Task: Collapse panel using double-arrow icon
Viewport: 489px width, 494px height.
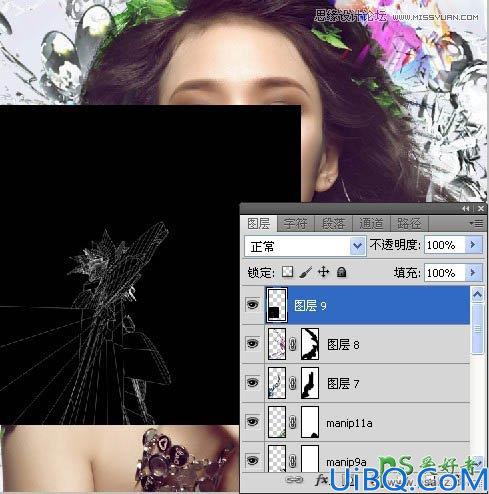Action: point(466,209)
